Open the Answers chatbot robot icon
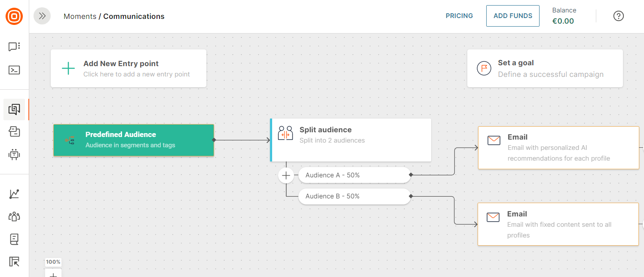The image size is (644, 277). tap(14, 154)
